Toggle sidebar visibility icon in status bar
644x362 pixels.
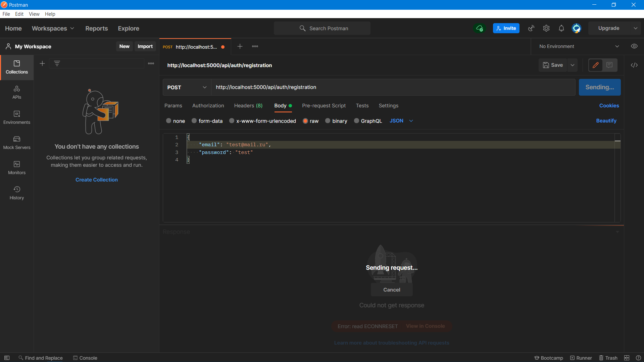[x=7, y=358]
